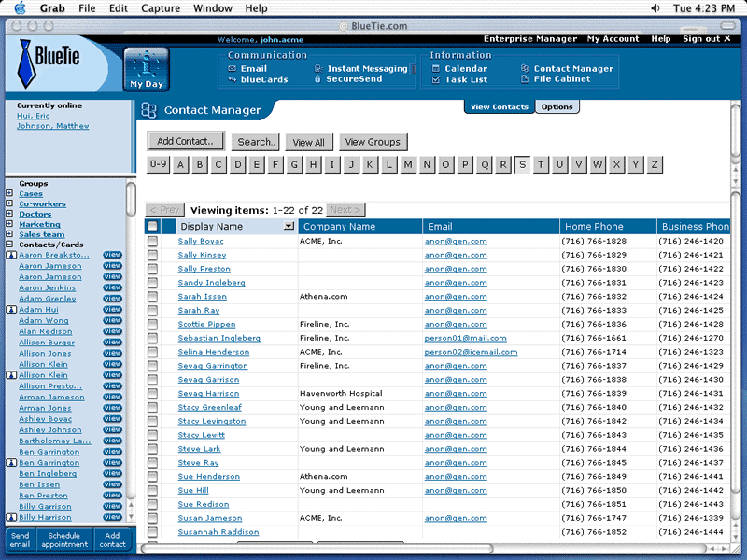The height and width of the screenshot is (560, 747).
Task: Collapse the Contacts/Cards group
Action: pyautogui.click(x=9, y=245)
